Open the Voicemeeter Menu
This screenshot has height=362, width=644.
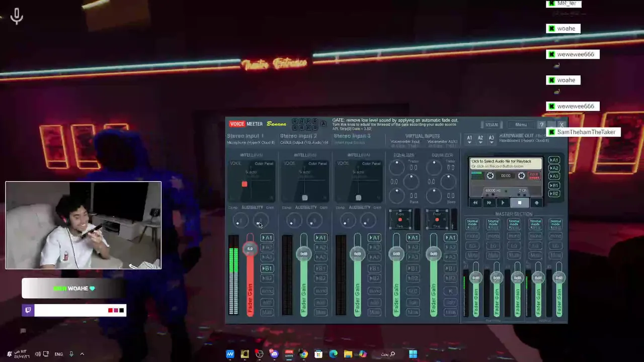click(x=521, y=125)
